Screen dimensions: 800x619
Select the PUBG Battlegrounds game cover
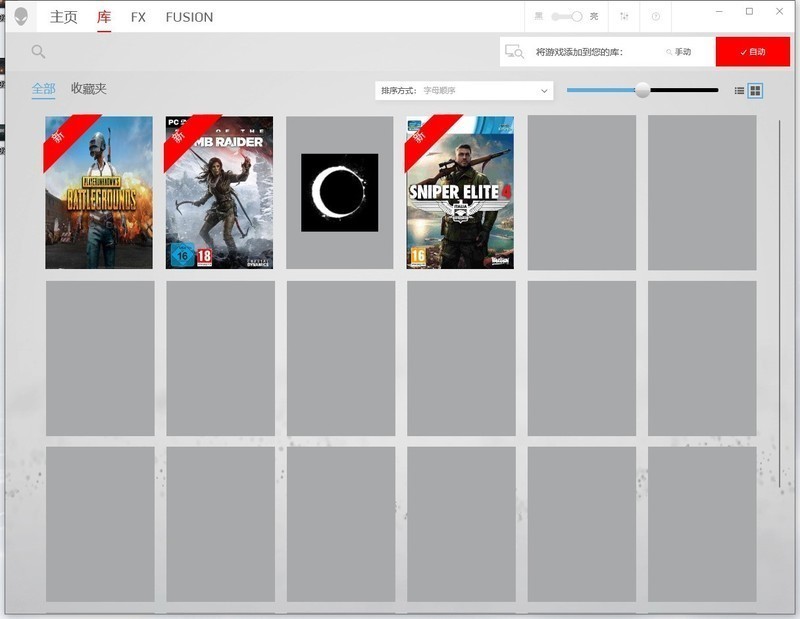[99, 193]
